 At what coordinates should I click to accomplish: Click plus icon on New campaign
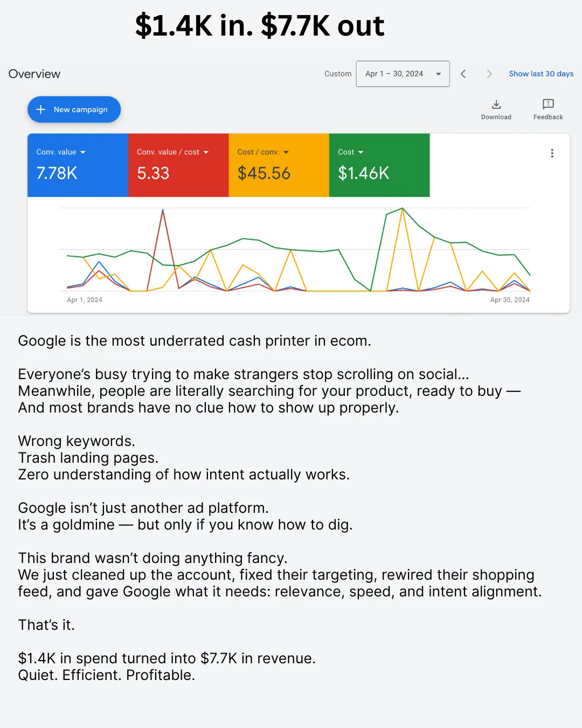click(x=40, y=109)
